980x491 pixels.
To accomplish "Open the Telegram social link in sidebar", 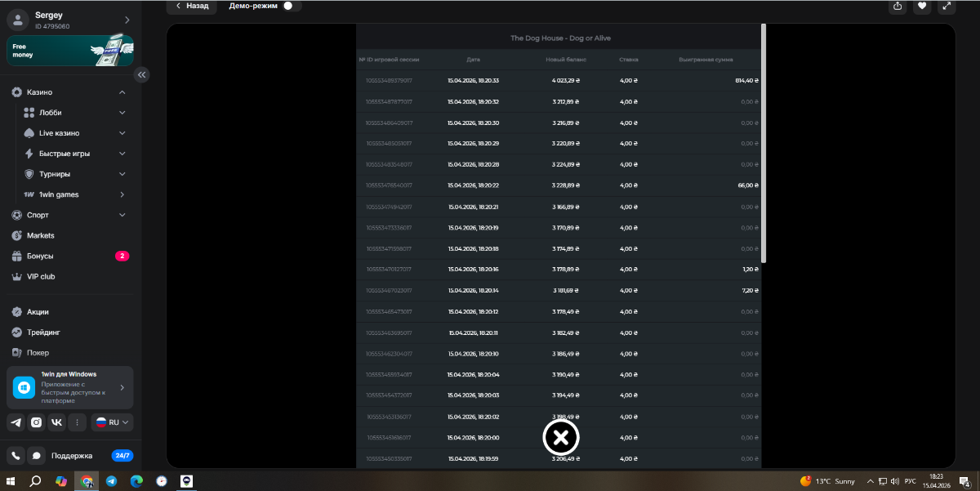I will (16, 422).
